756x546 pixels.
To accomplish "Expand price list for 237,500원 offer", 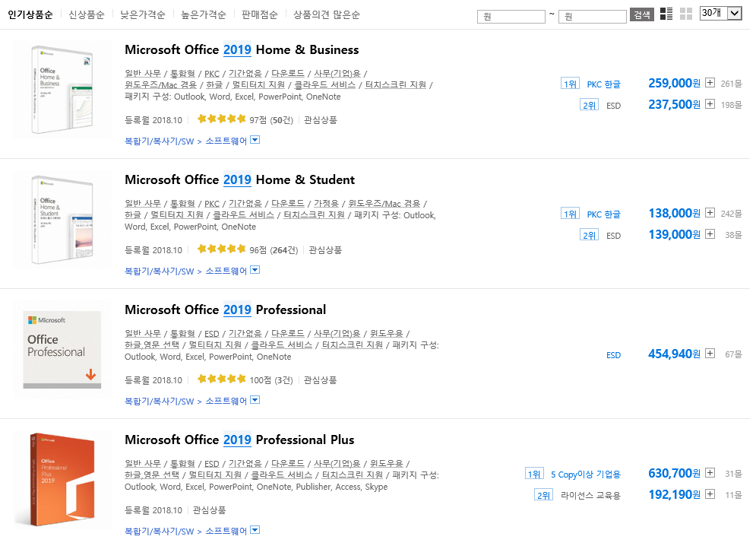I will coord(710,103).
